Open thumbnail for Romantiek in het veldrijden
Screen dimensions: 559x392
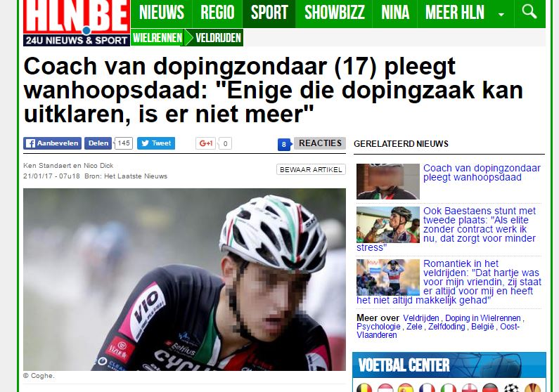coord(388,277)
